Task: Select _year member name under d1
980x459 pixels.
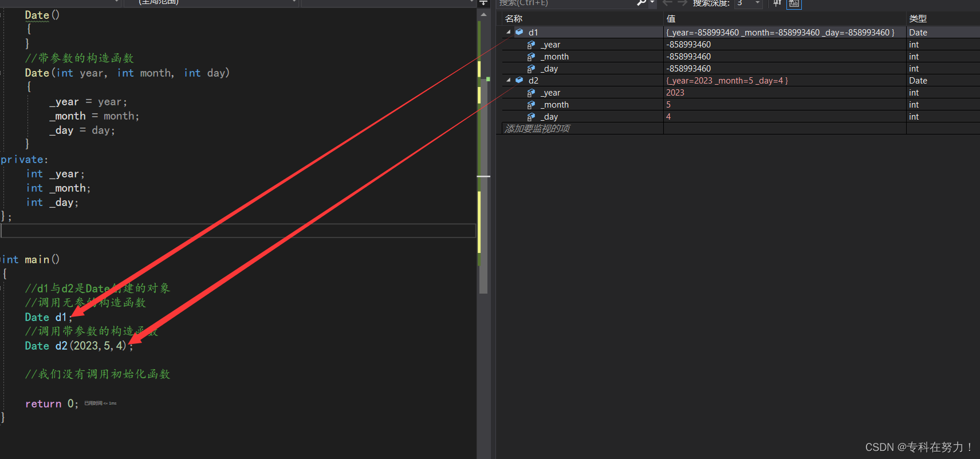Action: click(550, 45)
